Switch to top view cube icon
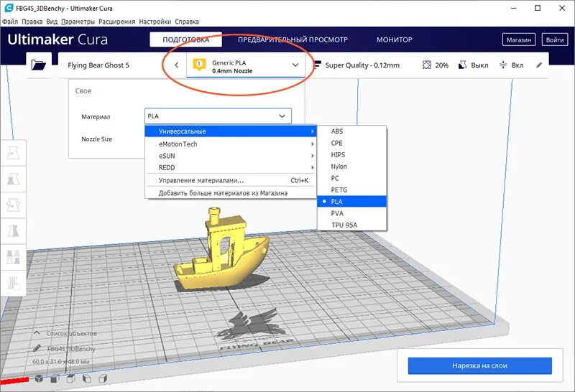 70,379
